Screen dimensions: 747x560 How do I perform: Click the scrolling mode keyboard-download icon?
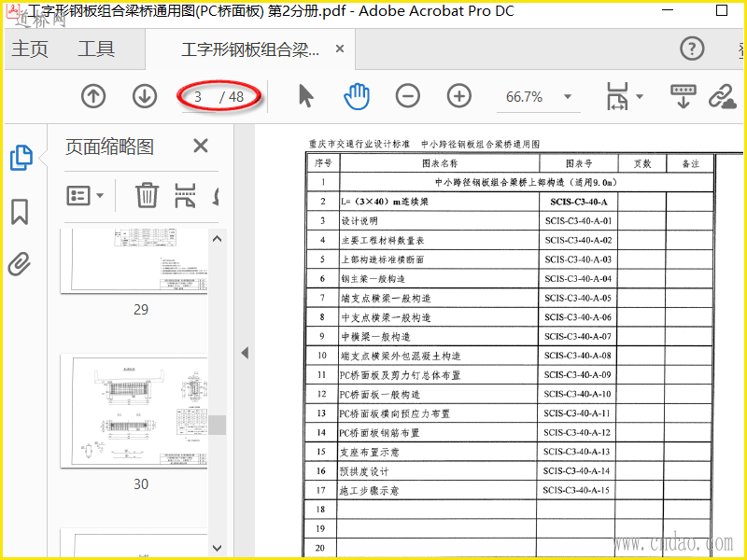(x=684, y=96)
